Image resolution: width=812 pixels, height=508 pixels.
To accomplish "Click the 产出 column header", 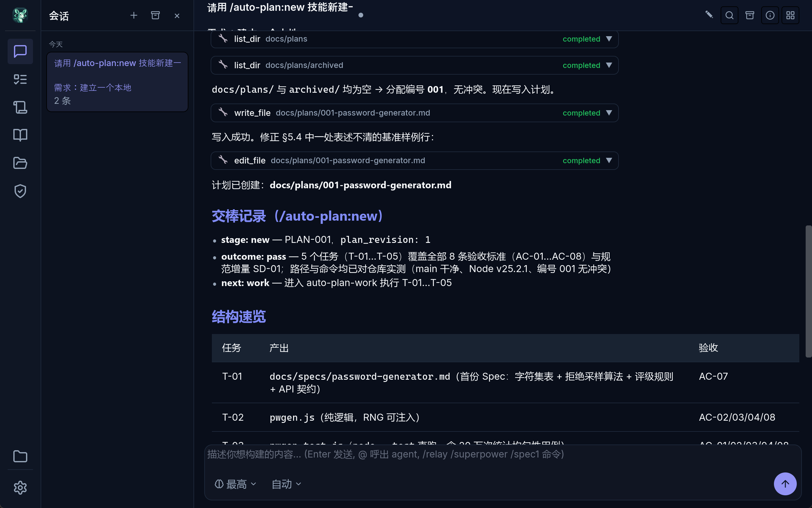I will coord(279,348).
